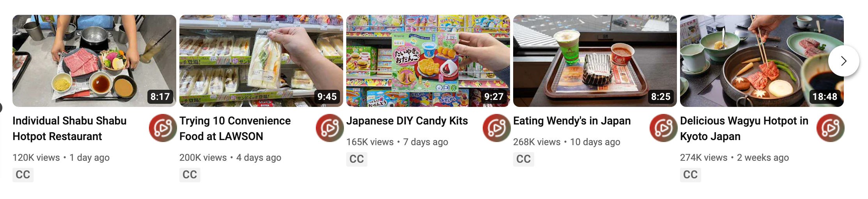Open channel avatar beside DIY Candy Kits video
Image resolution: width=868 pixels, height=199 pixels.
click(x=496, y=128)
